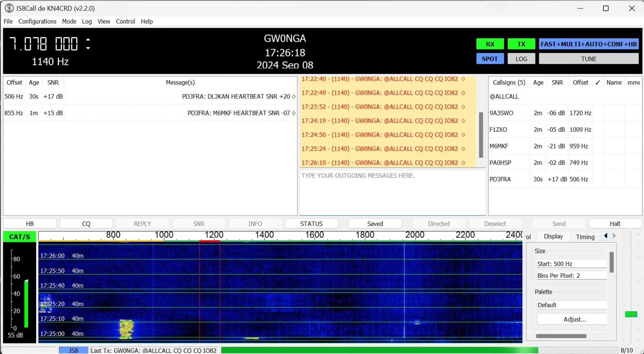Click the frequency up arrow
Viewport: 644px width, 354px height.
coord(88,39)
